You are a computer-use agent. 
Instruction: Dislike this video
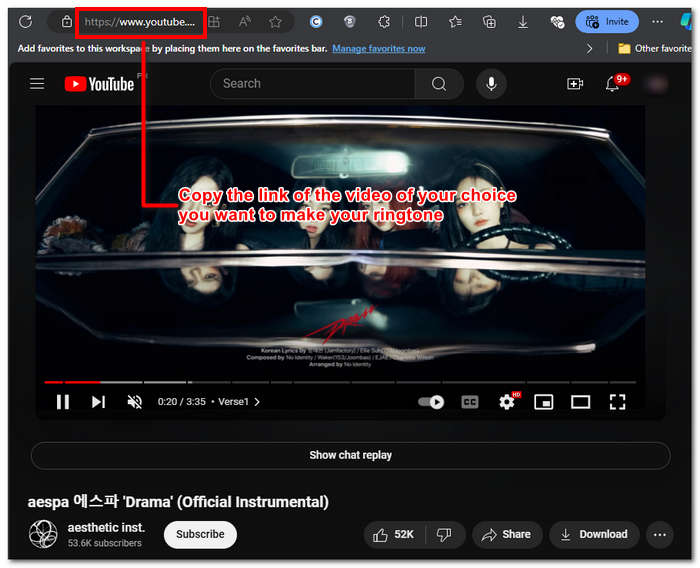(444, 535)
